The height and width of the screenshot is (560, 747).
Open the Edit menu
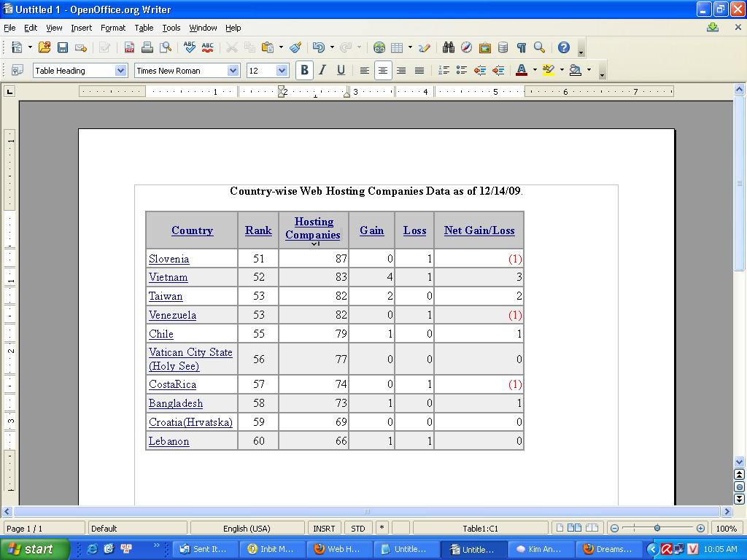click(x=31, y=28)
